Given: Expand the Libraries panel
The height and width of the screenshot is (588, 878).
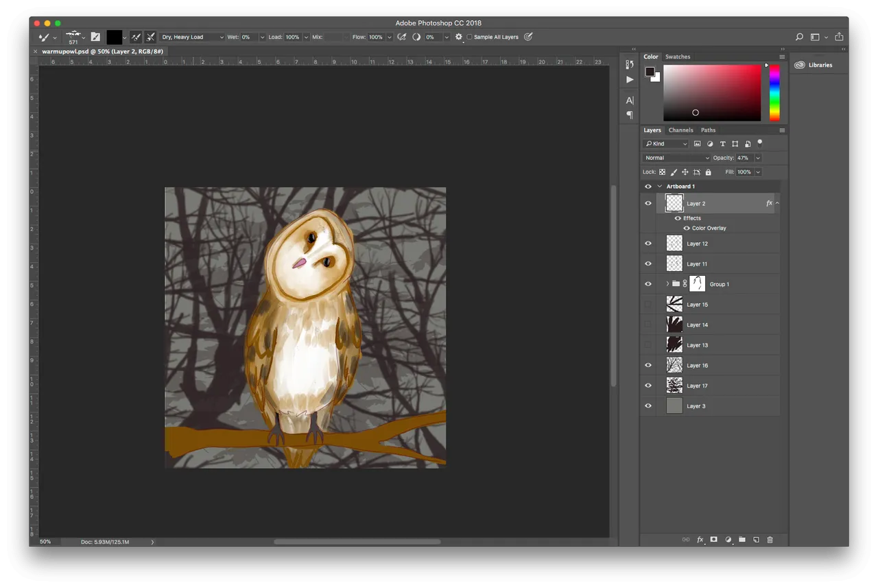Looking at the screenshot, I should click(814, 65).
